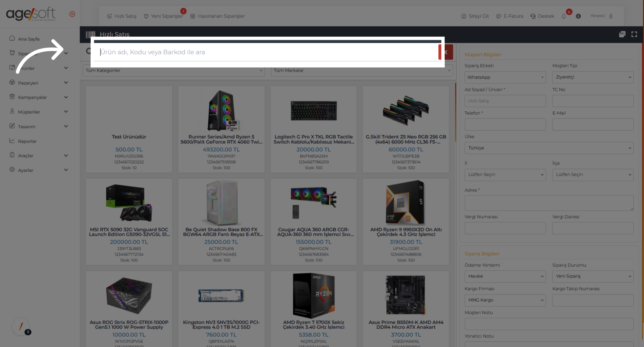644x347 pixels.
Task: Click the info circle icon
Action: (x=578, y=16)
